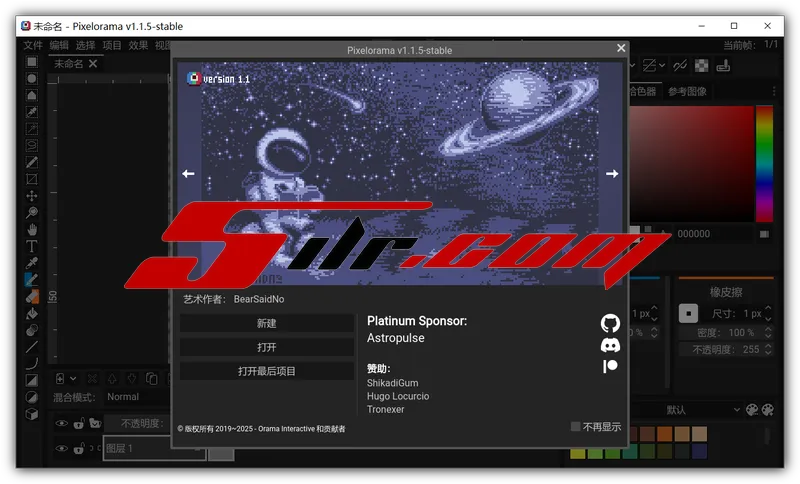Click inside the red color picker square

pyautogui.click(x=692, y=164)
